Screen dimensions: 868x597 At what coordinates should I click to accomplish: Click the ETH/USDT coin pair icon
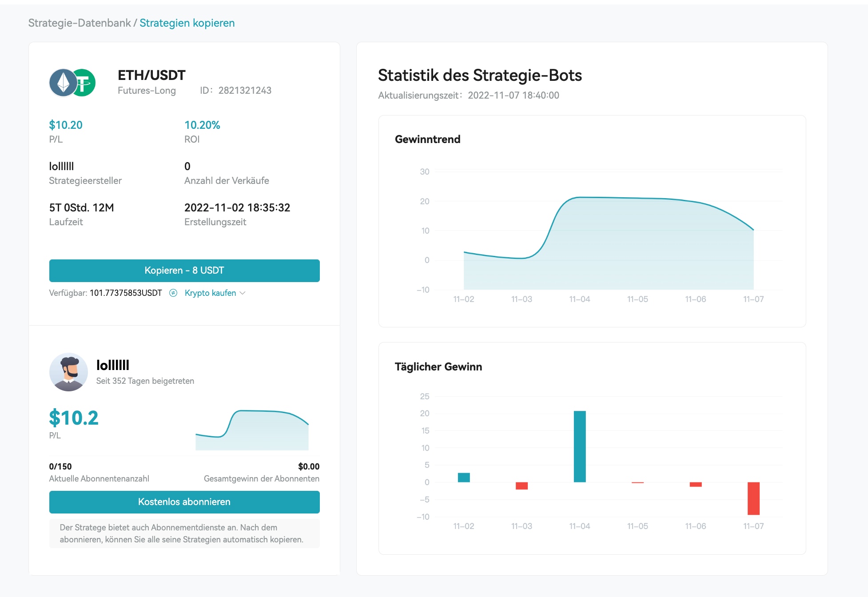pyautogui.click(x=72, y=83)
